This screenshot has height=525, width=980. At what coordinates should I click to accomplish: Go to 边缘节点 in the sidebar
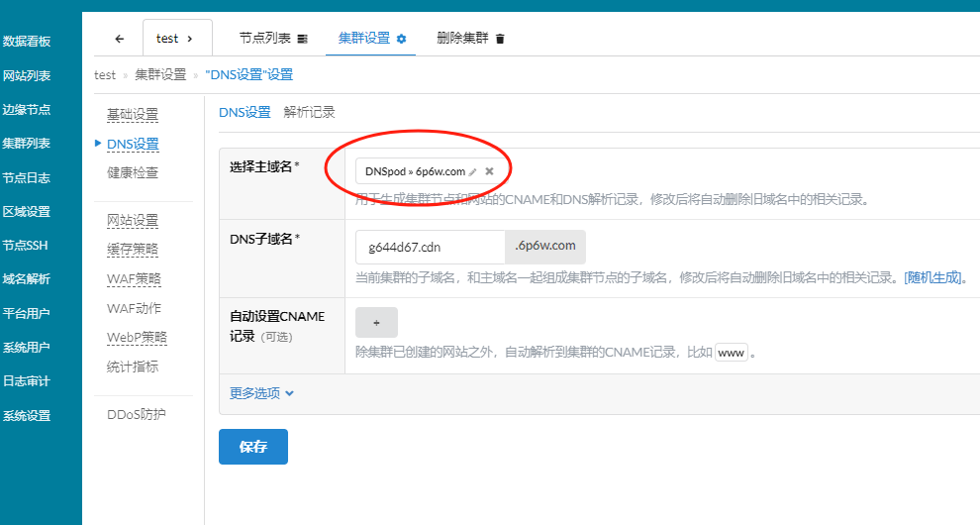27,110
